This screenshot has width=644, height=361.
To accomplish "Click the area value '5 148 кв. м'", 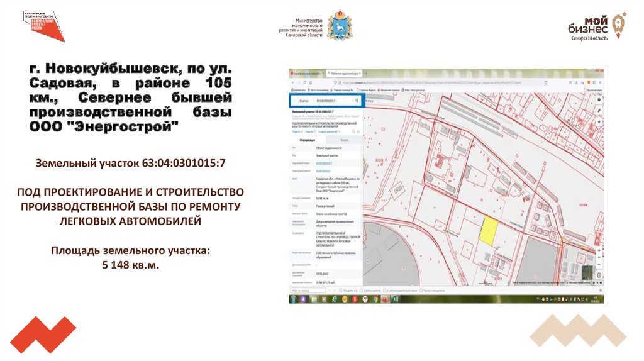I will pos(323,198).
